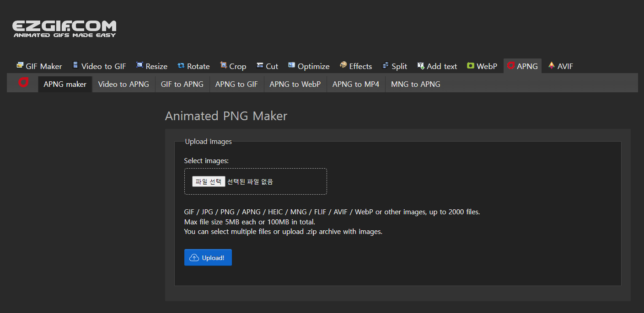
Task: Click the Effects palette icon
Action: click(343, 65)
